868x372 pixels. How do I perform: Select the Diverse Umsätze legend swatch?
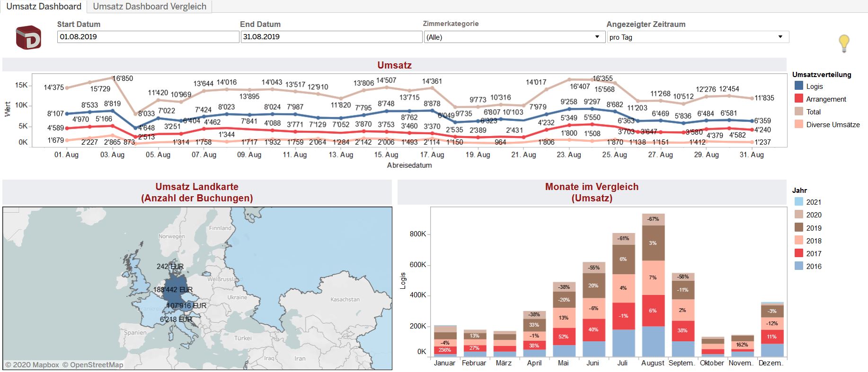(x=799, y=124)
